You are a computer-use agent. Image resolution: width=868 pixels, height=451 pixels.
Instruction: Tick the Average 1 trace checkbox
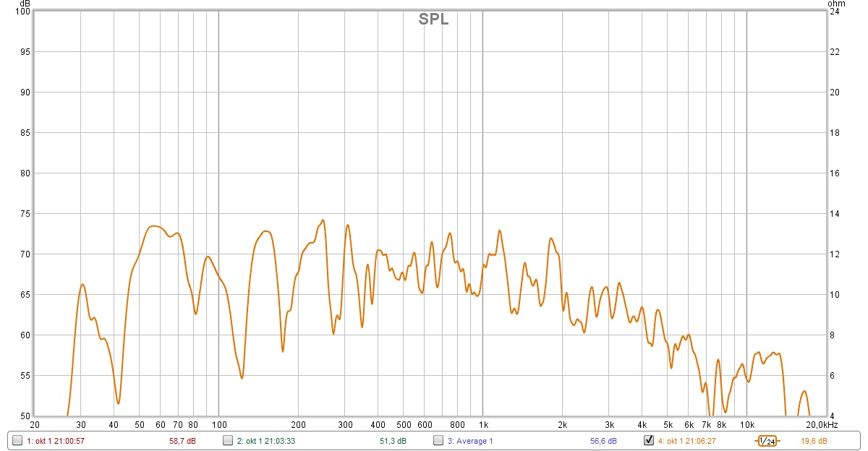click(438, 440)
